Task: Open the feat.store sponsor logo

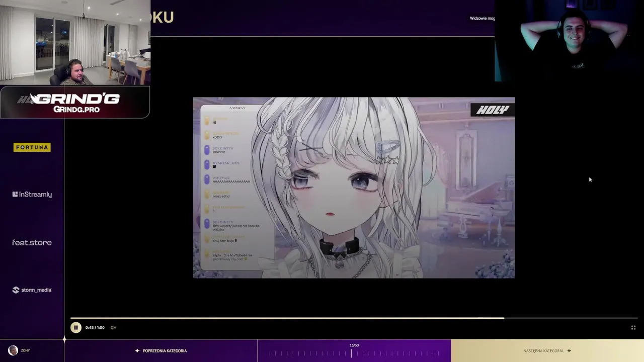Action: coord(32,242)
